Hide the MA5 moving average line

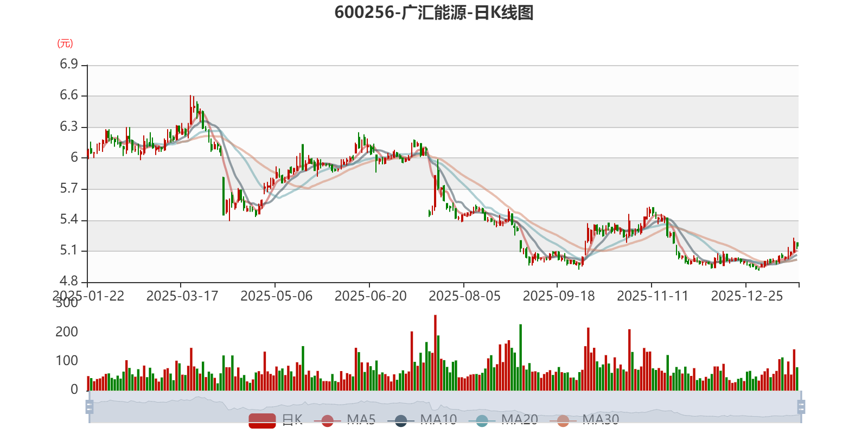click(x=344, y=420)
